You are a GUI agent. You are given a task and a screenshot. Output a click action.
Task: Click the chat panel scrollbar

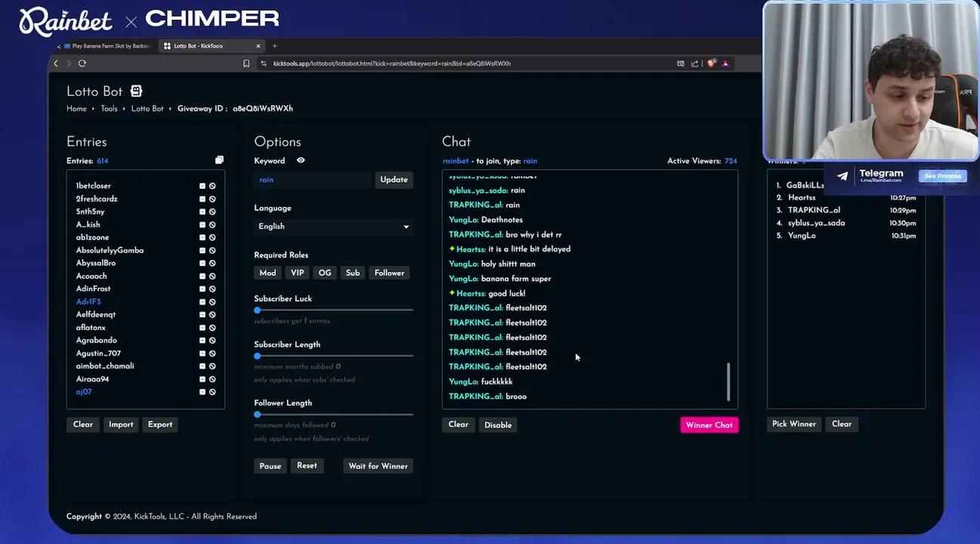click(x=729, y=382)
